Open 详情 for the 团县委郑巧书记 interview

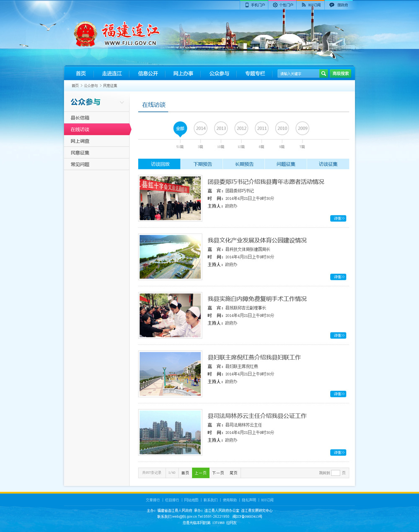pos(338,218)
